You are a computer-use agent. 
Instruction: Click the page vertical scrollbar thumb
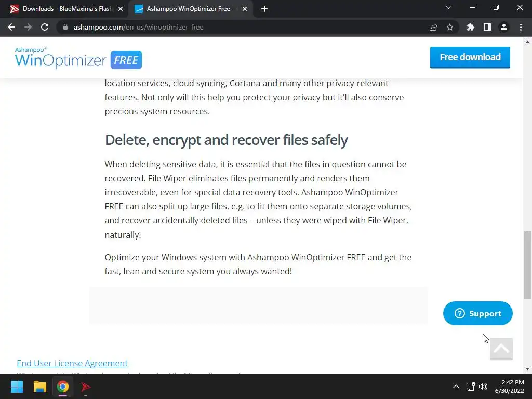tap(527, 265)
